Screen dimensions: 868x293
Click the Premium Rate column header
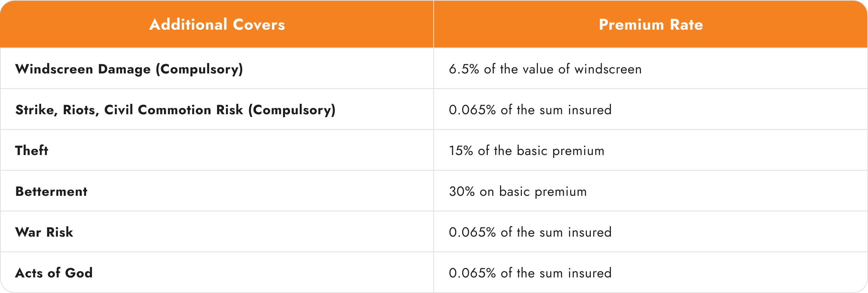(x=651, y=24)
